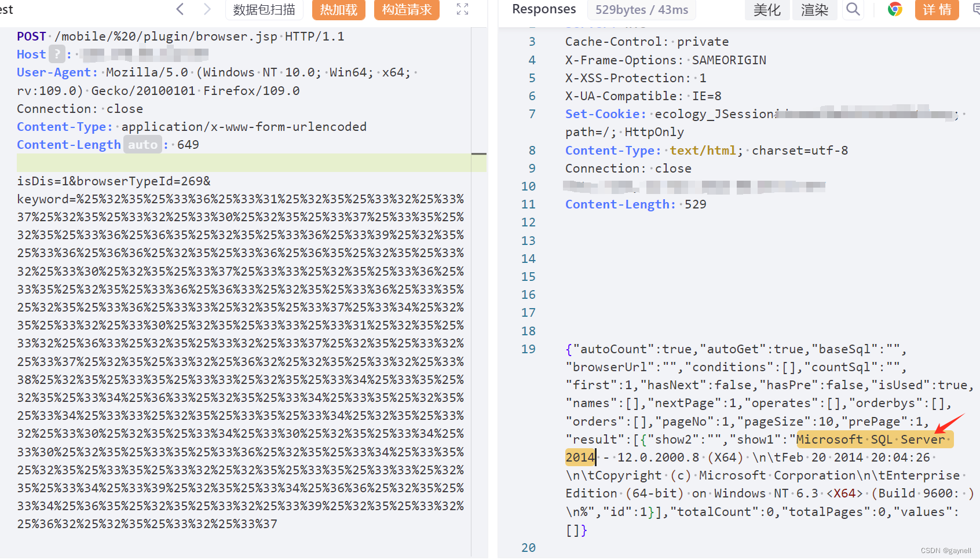Click line number 19 in response gutter
This screenshot has height=560, width=980.
528,349
